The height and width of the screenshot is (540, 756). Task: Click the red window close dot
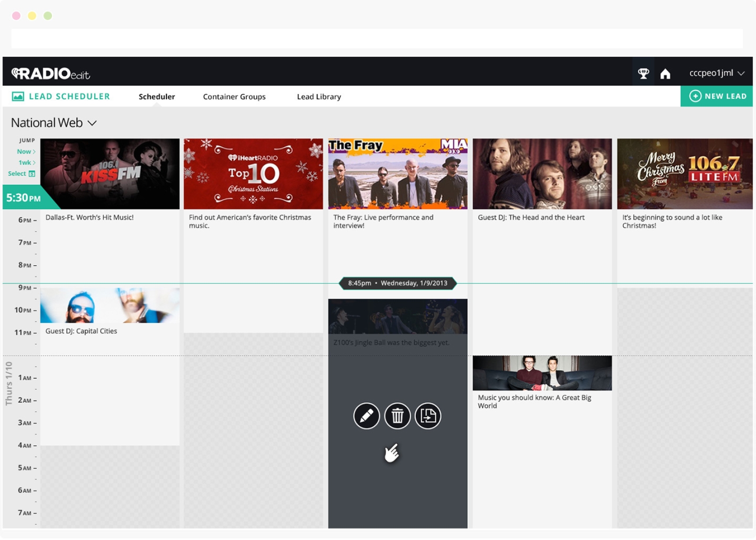coord(16,16)
